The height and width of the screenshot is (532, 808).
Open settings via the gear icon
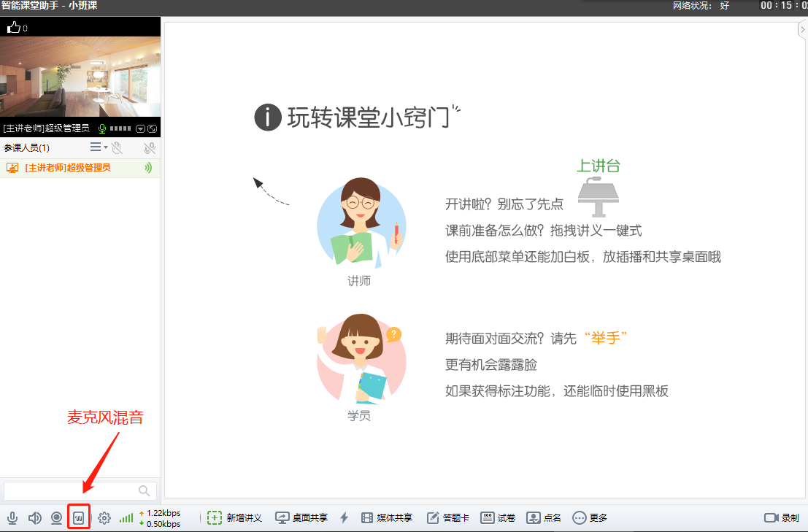coord(104,518)
